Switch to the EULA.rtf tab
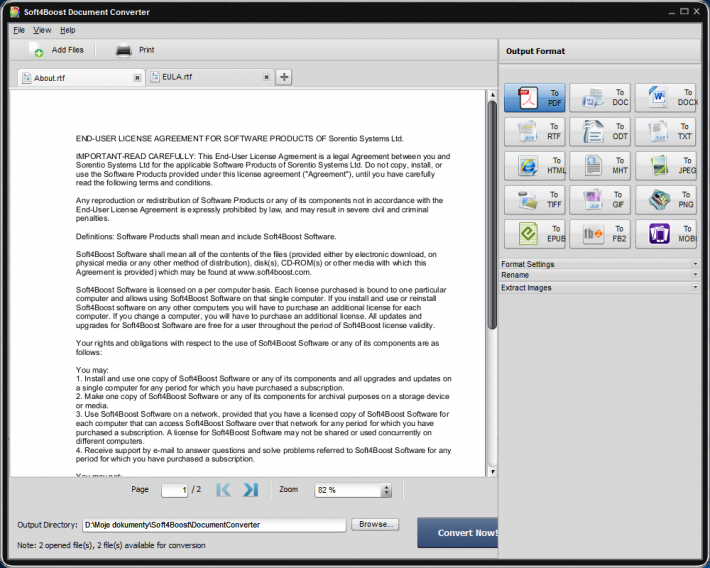 (x=210, y=77)
